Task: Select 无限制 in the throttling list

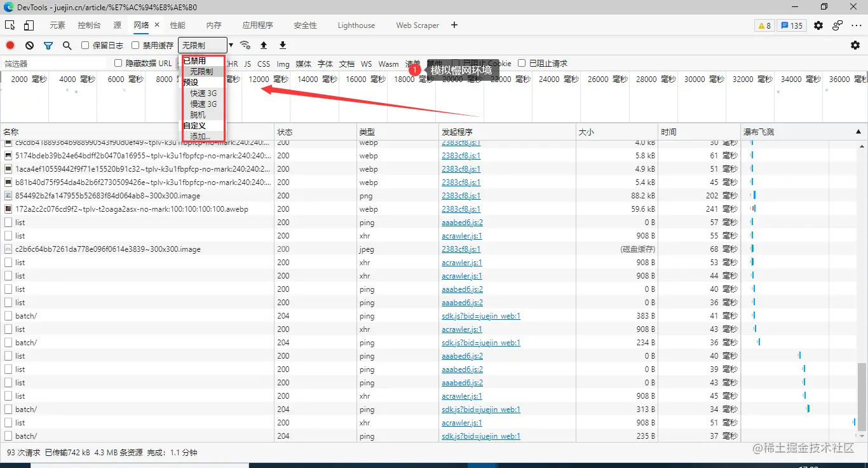Action: 203,72
